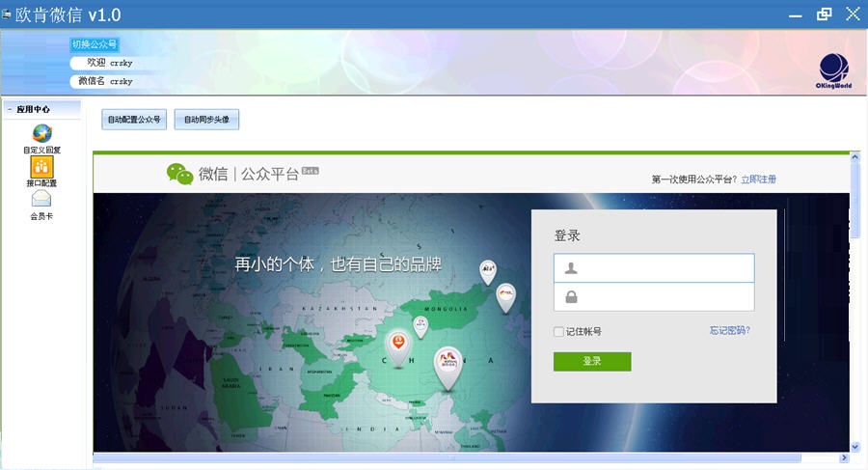
Task: Click the green 登录 button
Action: (592, 361)
